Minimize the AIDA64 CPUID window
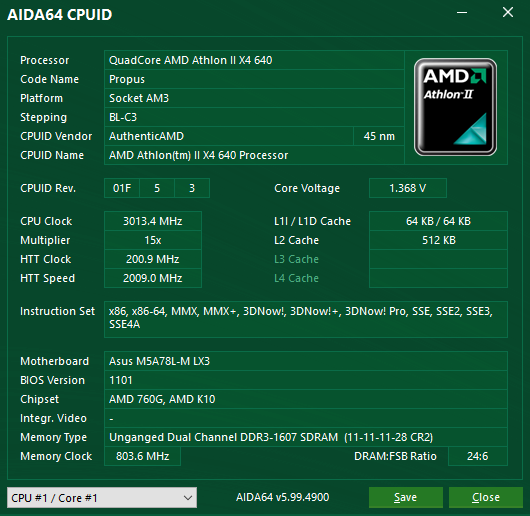The width and height of the screenshot is (530, 516). 462,13
